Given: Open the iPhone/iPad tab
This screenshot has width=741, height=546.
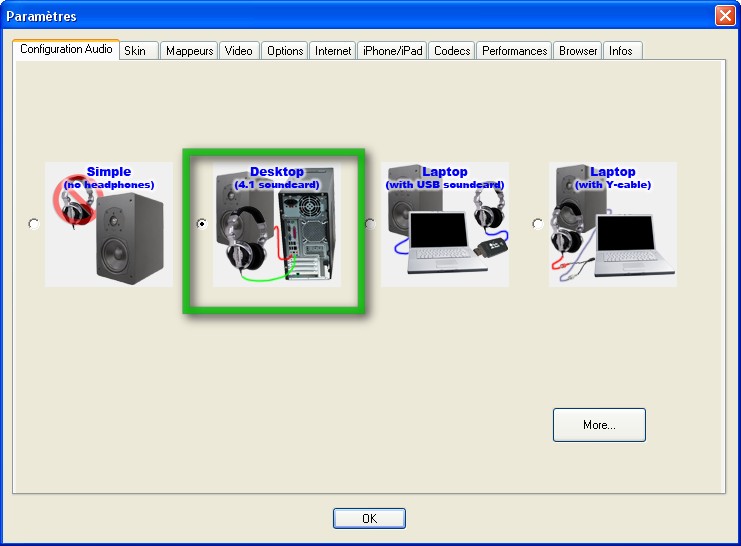Looking at the screenshot, I should pyautogui.click(x=392, y=51).
